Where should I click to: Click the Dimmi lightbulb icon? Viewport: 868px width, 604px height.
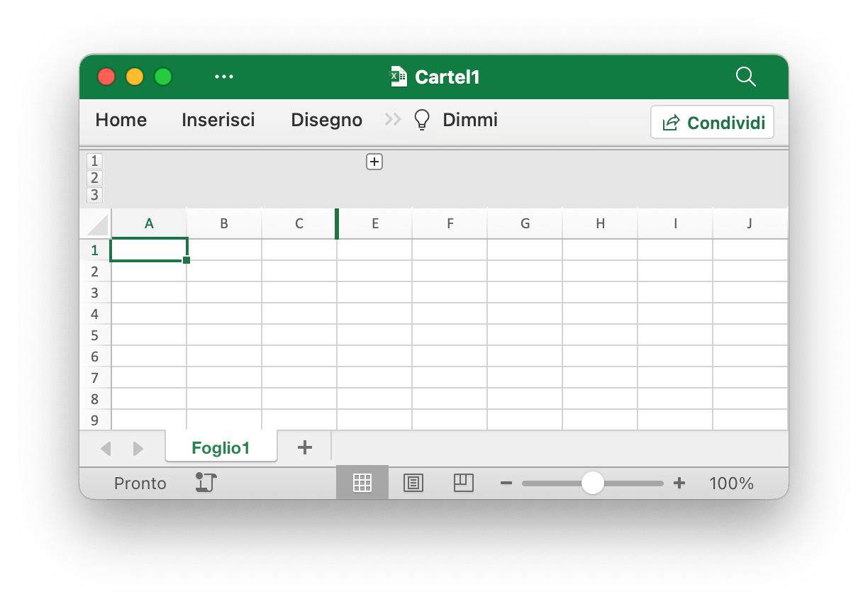tap(422, 120)
